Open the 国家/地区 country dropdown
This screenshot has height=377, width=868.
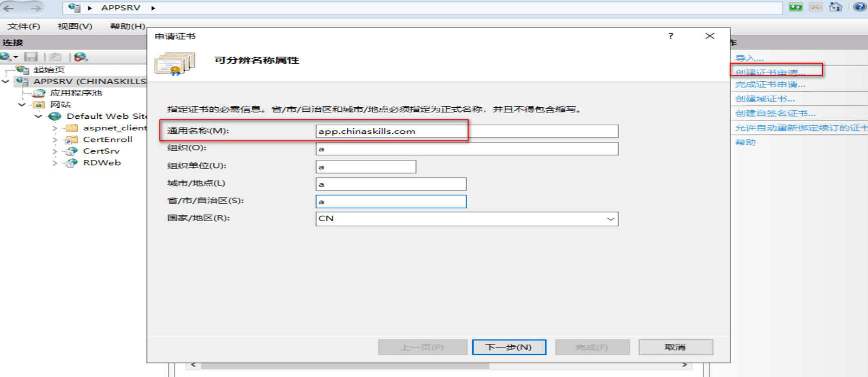[610, 219]
